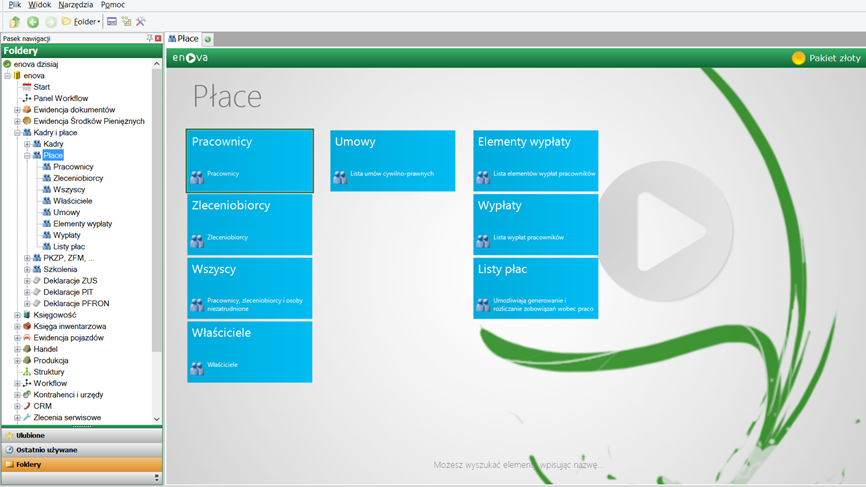Image resolution: width=866 pixels, height=487 pixels.
Task: Click the tree scrollbar down arrow
Action: coord(157,419)
